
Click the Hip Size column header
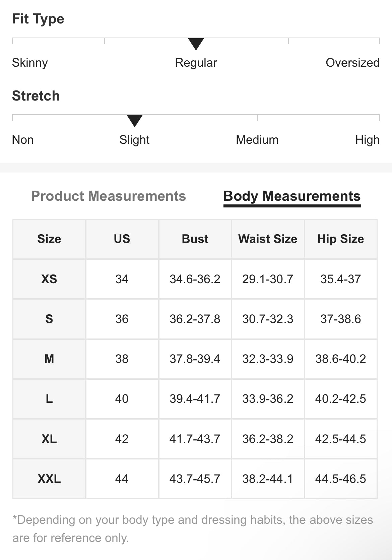(340, 239)
